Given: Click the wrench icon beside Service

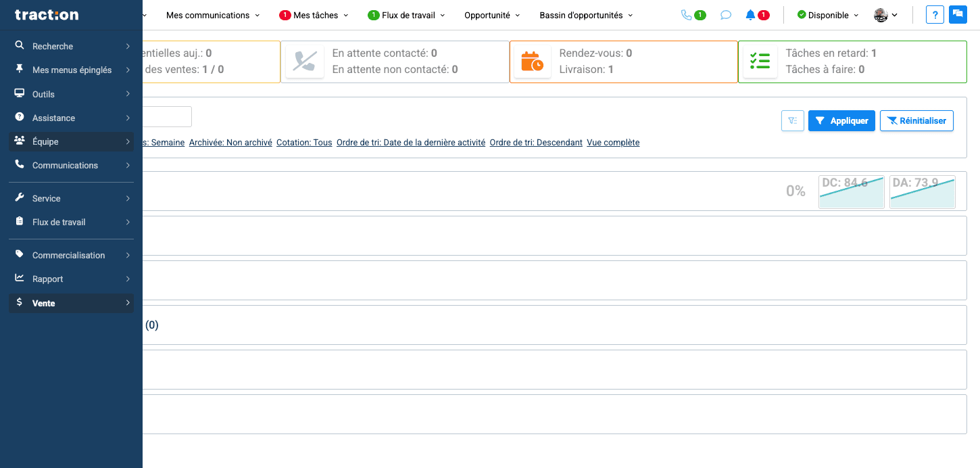Looking at the screenshot, I should coord(20,198).
